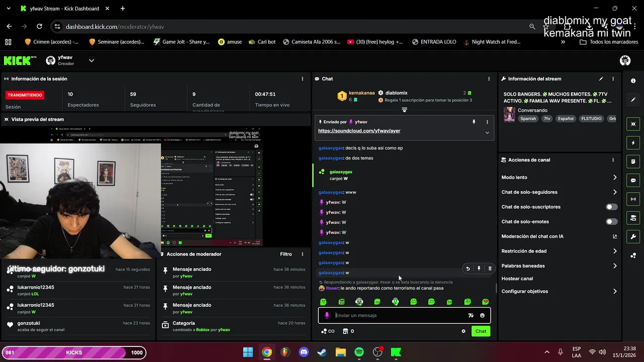Open soundcloud.com/yfwav/ayer link
This screenshot has width=644, height=362.
[x=359, y=131]
